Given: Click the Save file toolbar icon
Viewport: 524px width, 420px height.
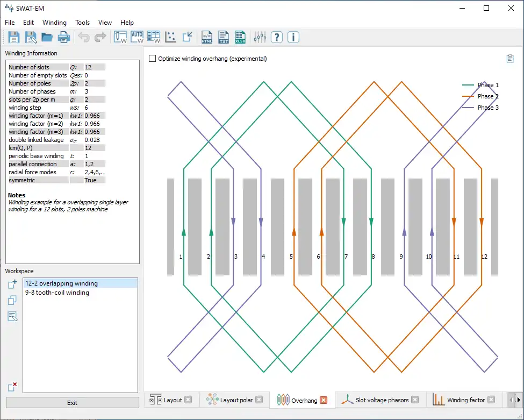Looking at the screenshot, I should point(13,37).
